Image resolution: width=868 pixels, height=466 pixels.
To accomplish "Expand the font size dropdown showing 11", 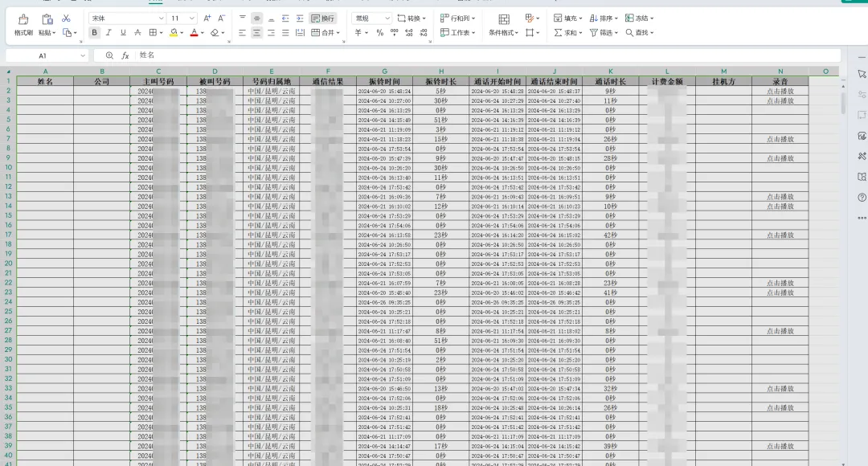I will 182,18.
